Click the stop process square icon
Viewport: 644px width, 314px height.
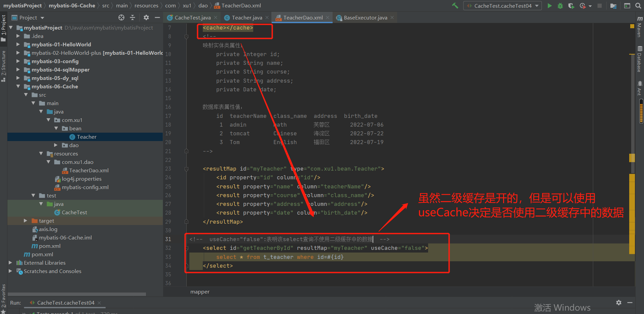point(600,6)
